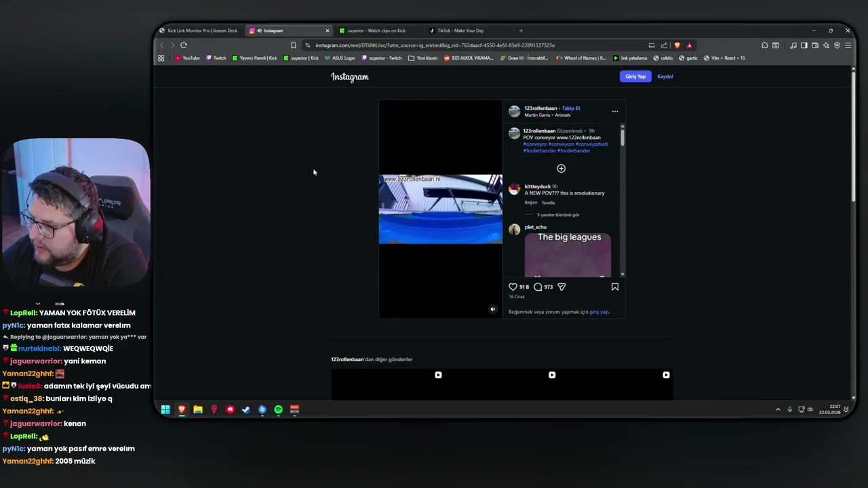Open a new browser tab
Viewport: 868px width, 488px height.
(521, 30)
